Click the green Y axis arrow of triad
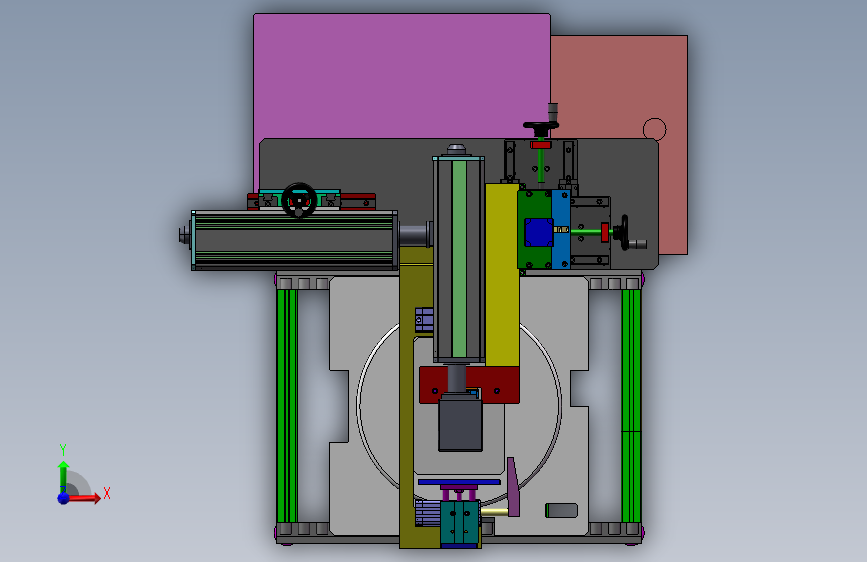This screenshot has width=867, height=562. (x=63, y=476)
